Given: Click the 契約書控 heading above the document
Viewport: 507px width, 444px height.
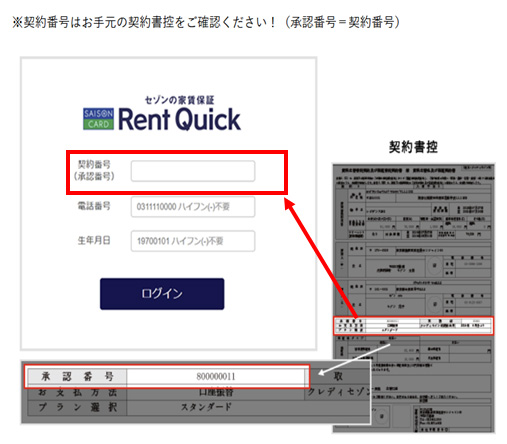Looking at the screenshot, I should pyautogui.click(x=413, y=147).
